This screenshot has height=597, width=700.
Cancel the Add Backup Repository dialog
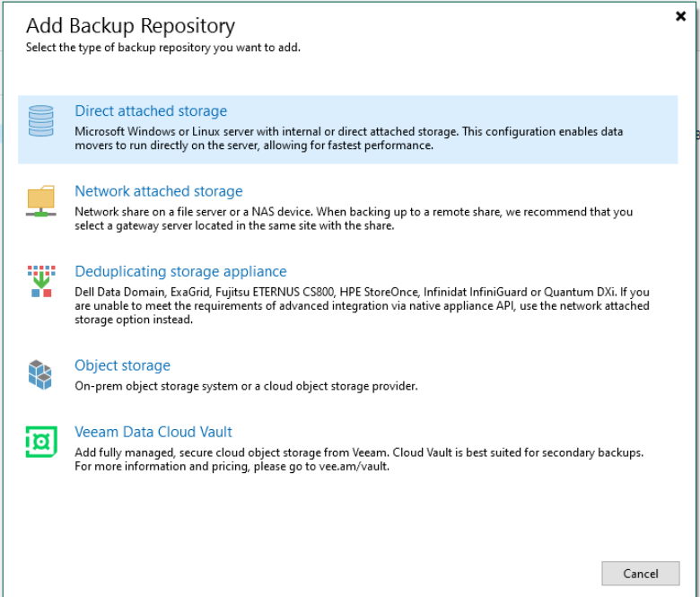click(640, 574)
